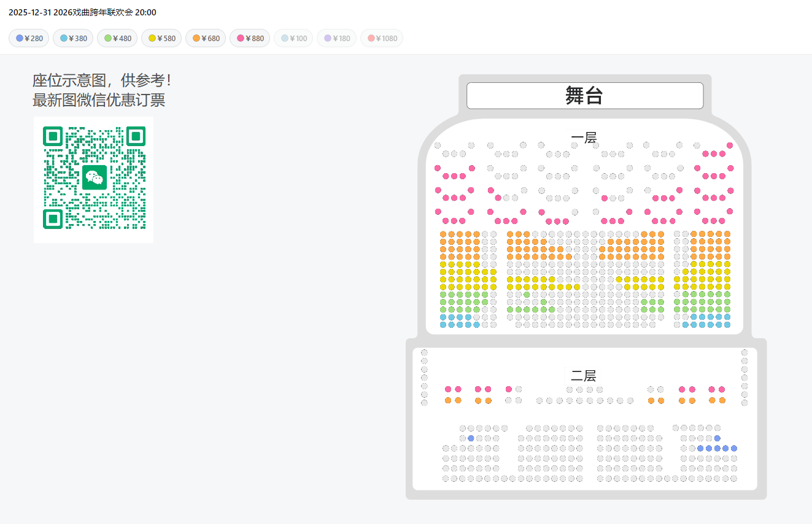The width and height of the screenshot is (812, 531).
Task: Click the WeChat logo inside the QR code
Action: [95, 178]
